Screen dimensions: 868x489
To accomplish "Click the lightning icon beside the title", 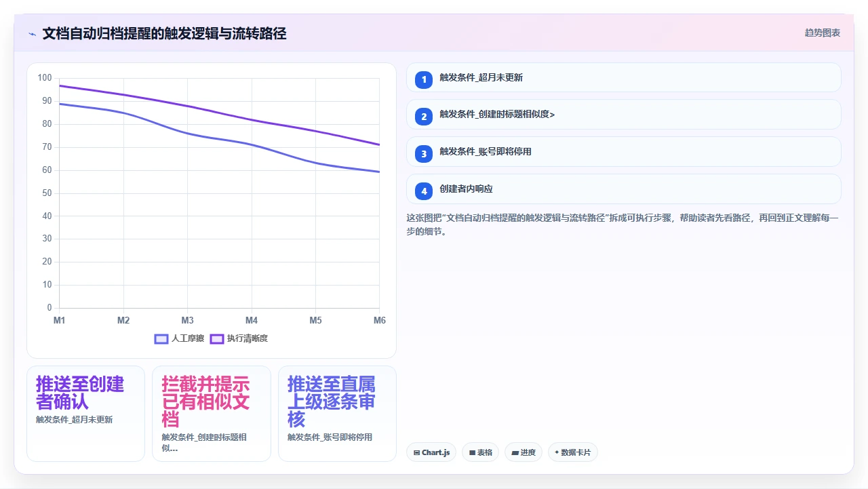I will coord(32,34).
